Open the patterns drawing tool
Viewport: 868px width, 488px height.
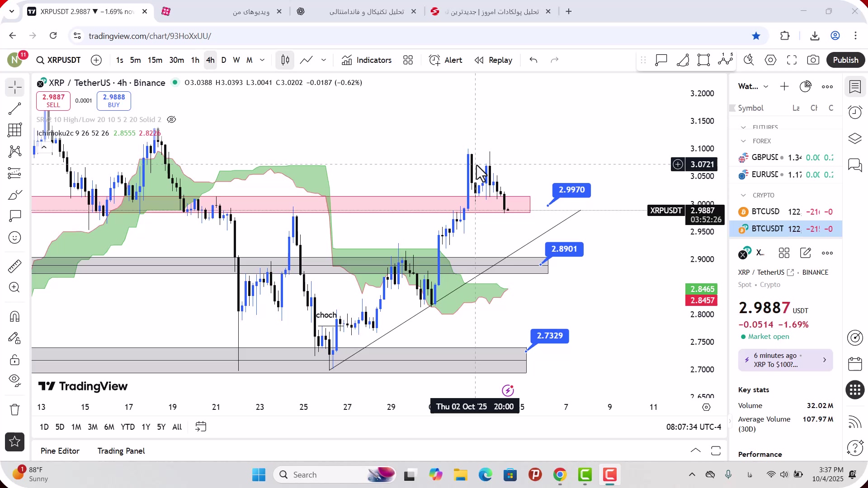pyautogui.click(x=15, y=151)
